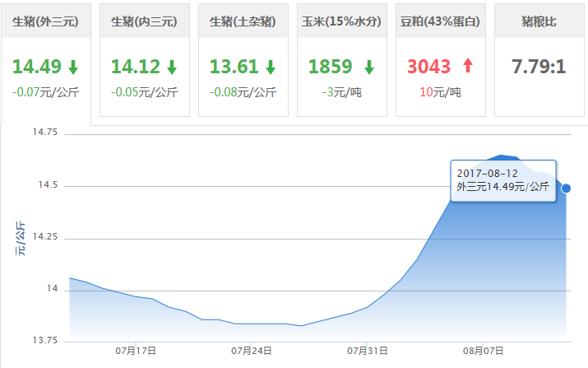Viewport: 588px width, 368px height.
Task: Switch to the 生猪(内三元) tab
Action: (144, 21)
